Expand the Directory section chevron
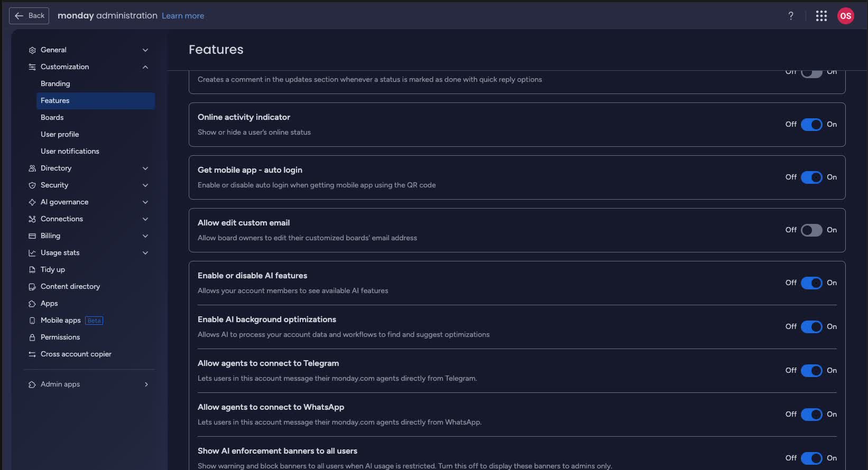Image resolution: width=868 pixels, height=470 pixels. coord(145,168)
